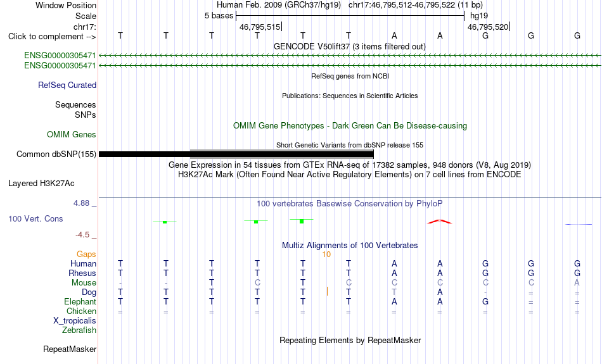The image size is (602, 364).
Task: Open the 100 Vert. Cons track label
Action: 35,218
